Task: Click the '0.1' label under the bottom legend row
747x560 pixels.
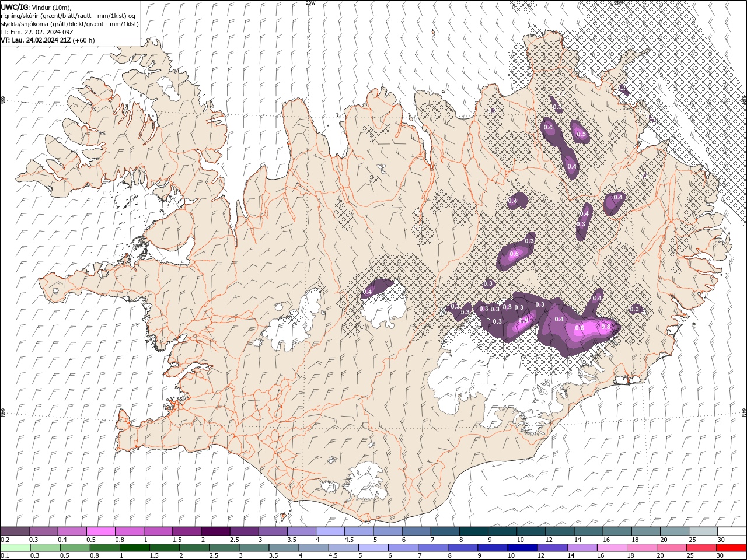Action: click(x=5, y=556)
